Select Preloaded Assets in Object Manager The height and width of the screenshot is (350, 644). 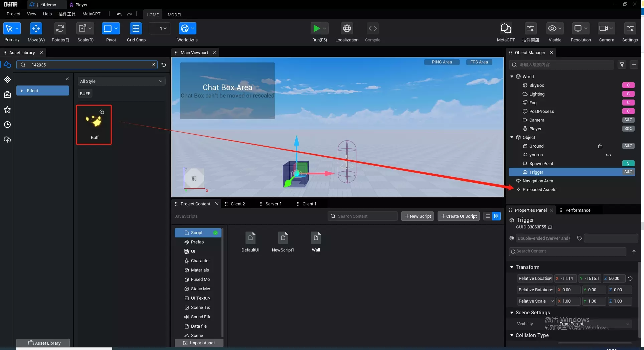point(539,190)
